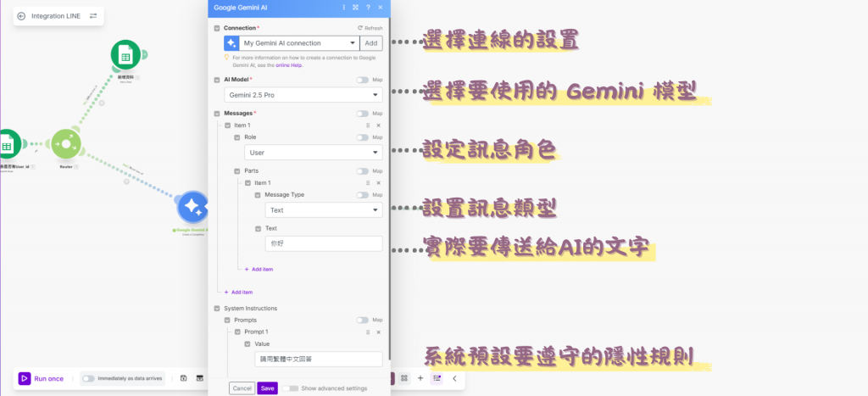Enable Show advanced settings switch

290,388
